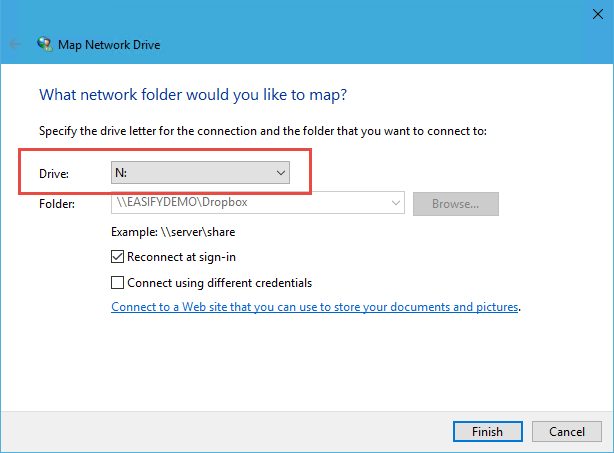Expand the Folder history dropdown arrow

[396, 204]
